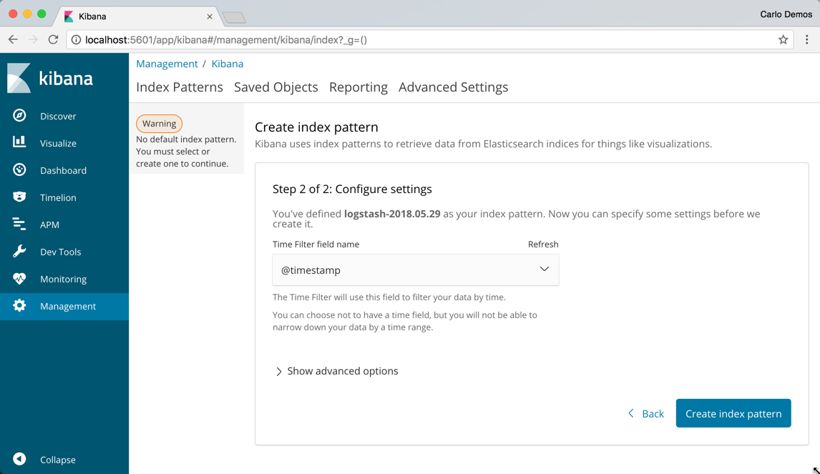820x474 pixels.
Task: Click Create index pattern heading
Action: point(316,127)
